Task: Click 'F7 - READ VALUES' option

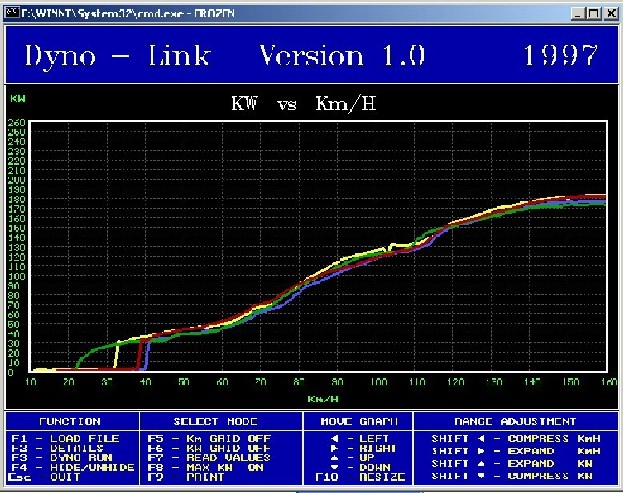Action: pyautogui.click(x=209, y=458)
